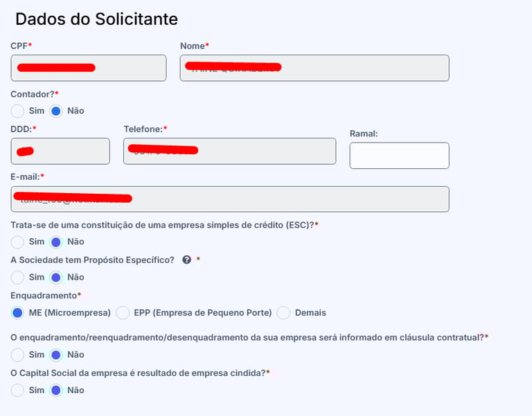The height and width of the screenshot is (416, 532).
Task: Select Não for the Contador question
Action: point(56,111)
